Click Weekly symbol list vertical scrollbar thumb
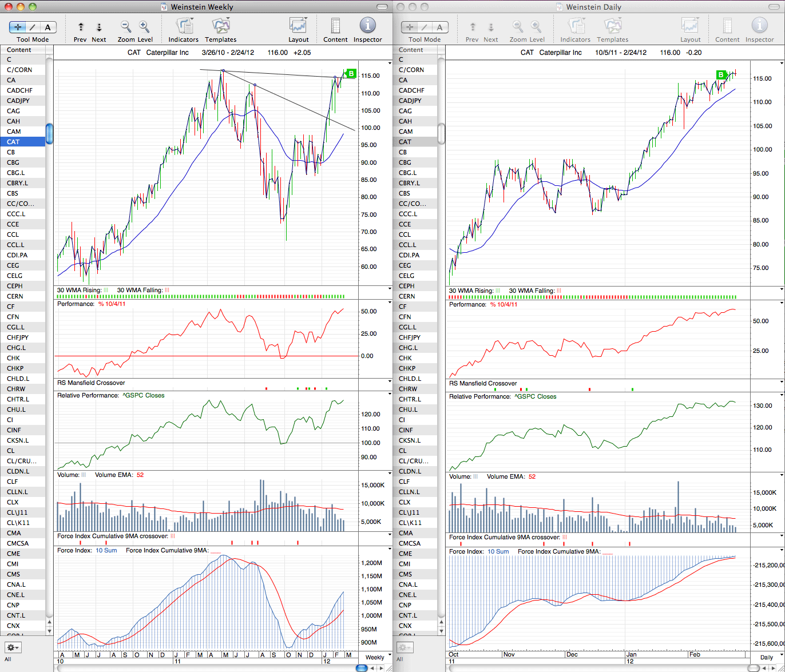The height and width of the screenshot is (672, 785). coord(49,133)
